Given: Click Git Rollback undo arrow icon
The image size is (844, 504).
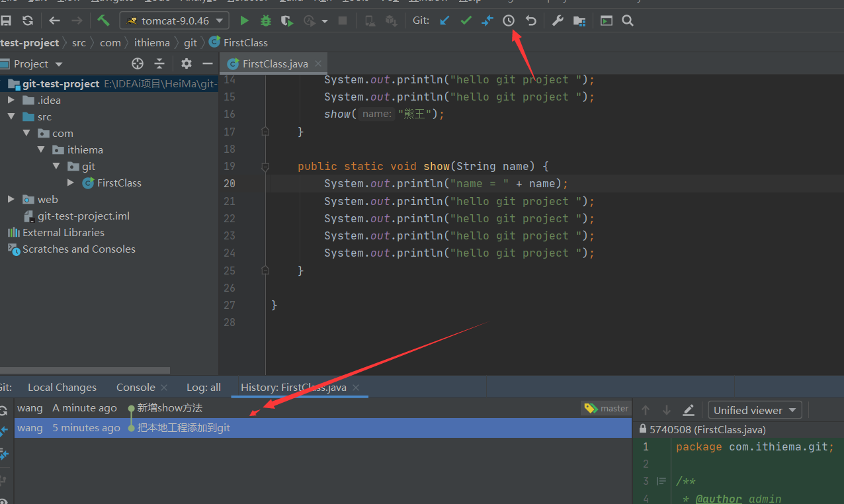Looking at the screenshot, I should click(x=530, y=21).
